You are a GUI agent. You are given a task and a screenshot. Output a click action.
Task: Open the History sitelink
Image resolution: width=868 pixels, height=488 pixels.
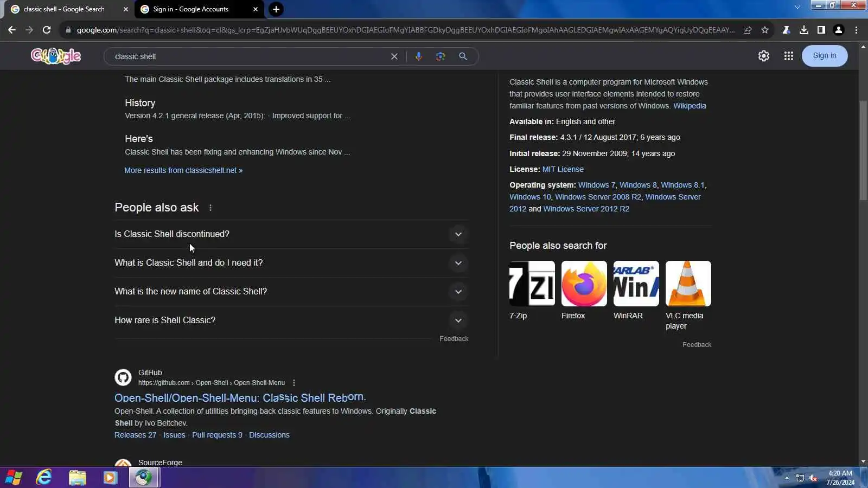140,103
